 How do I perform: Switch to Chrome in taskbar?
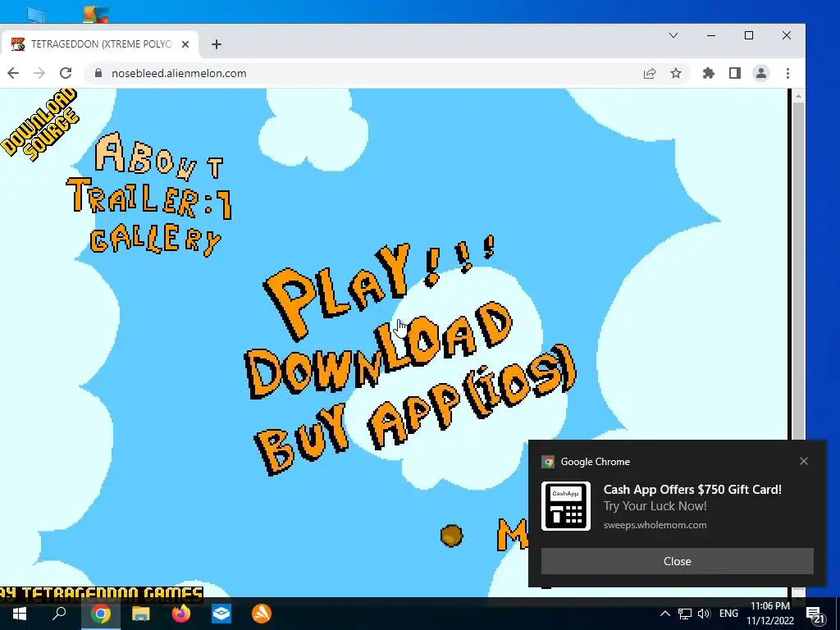pos(100,614)
